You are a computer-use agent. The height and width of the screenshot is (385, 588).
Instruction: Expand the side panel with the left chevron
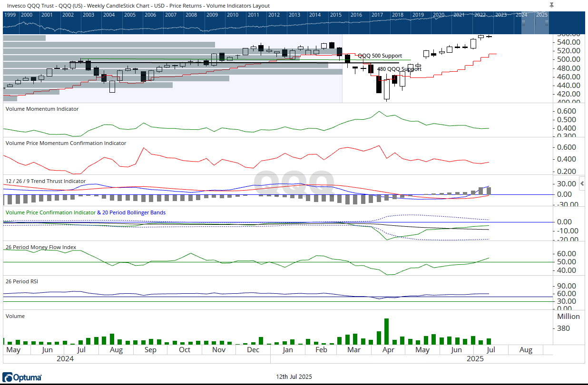click(582, 183)
